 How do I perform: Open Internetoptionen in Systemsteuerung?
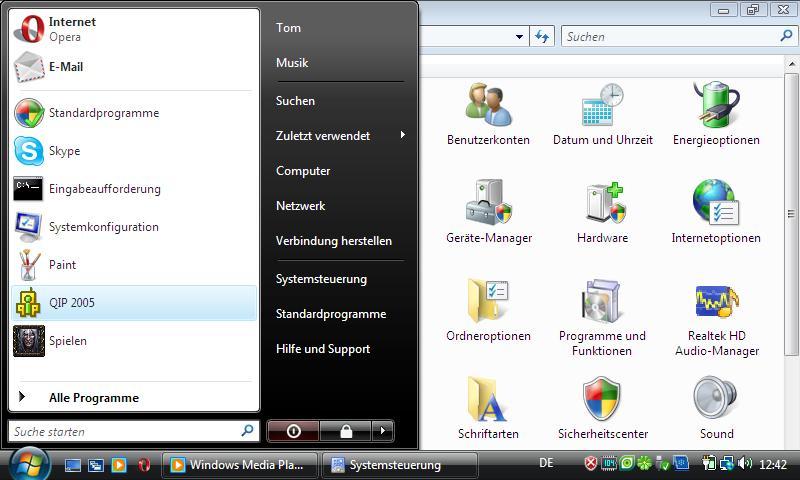pyautogui.click(x=716, y=212)
